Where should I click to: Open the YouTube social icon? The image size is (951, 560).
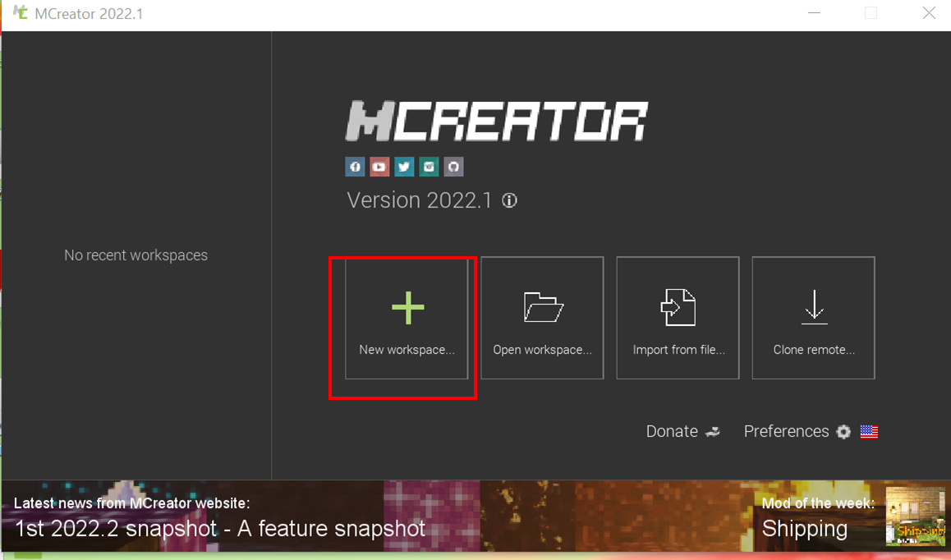pyautogui.click(x=379, y=167)
